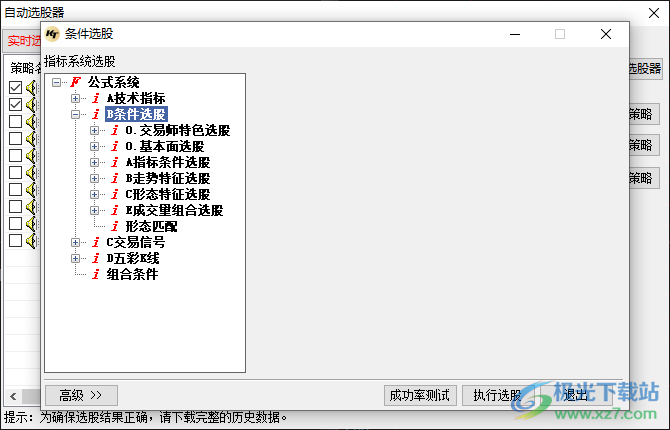Expand the E成交量组合选股 node
This screenshot has width=670, height=430.
[94, 210]
